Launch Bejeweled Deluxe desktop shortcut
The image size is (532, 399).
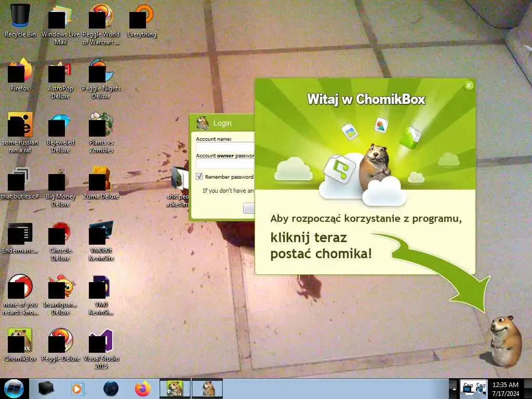click(x=60, y=133)
